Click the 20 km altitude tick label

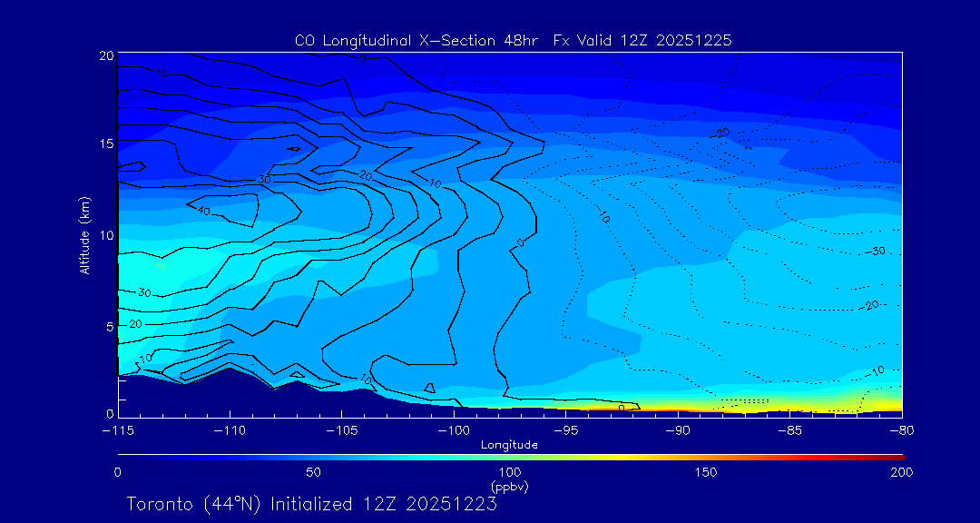[105, 55]
